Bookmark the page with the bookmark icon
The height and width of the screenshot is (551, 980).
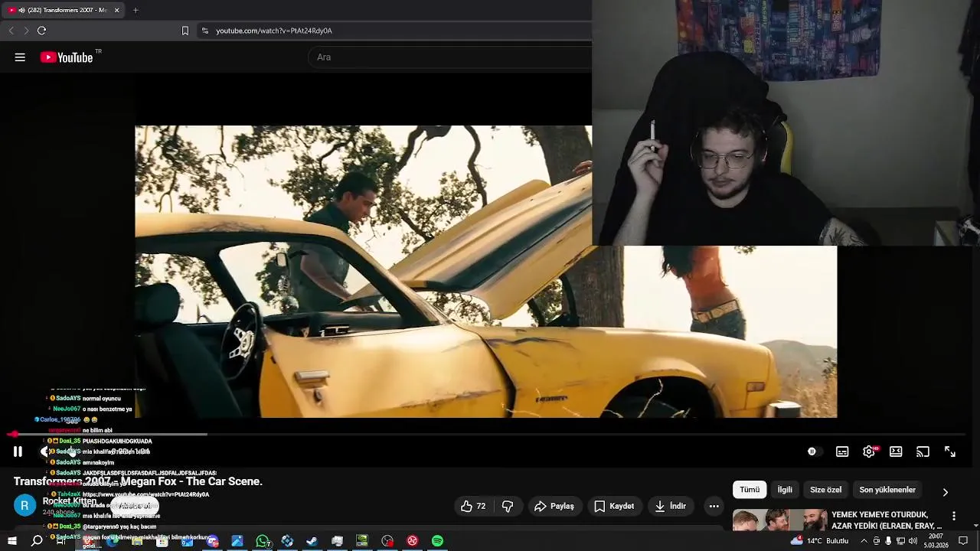(185, 31)
